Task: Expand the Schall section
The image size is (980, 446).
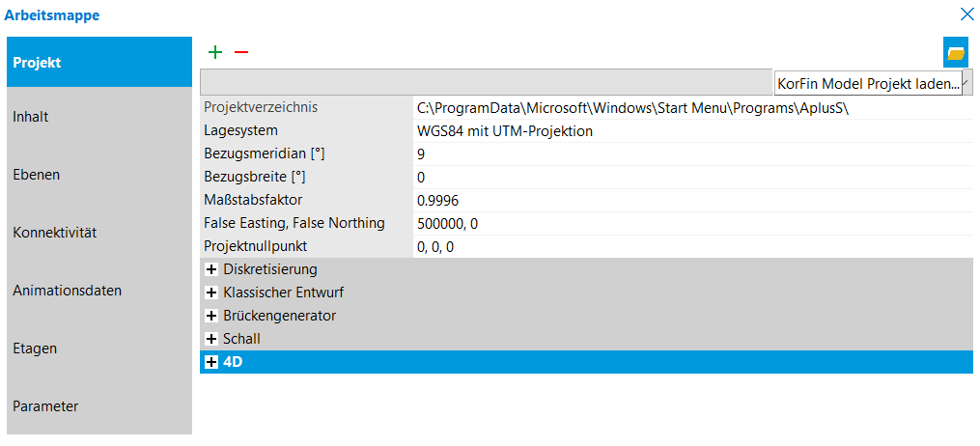Action: click(211, 339)
